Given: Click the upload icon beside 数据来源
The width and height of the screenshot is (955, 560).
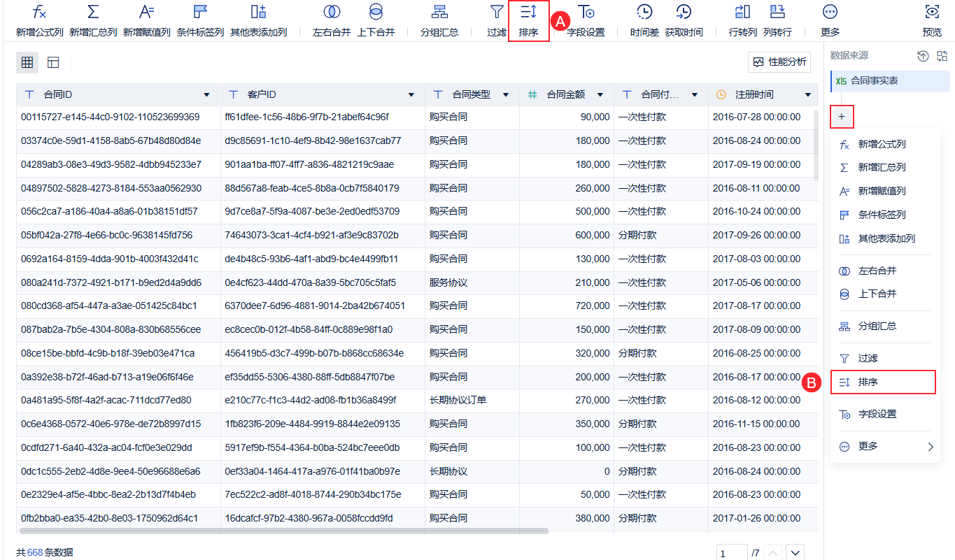Looking at the screenshot, I should (x=923, y=56).
